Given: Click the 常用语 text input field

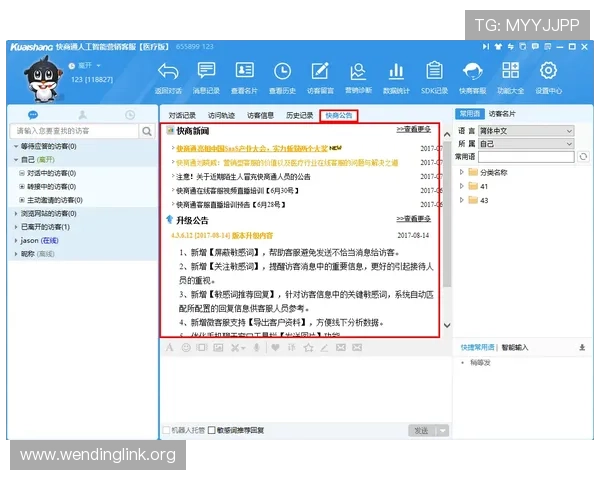Looking at the screenshot, I should coord(526,157).
